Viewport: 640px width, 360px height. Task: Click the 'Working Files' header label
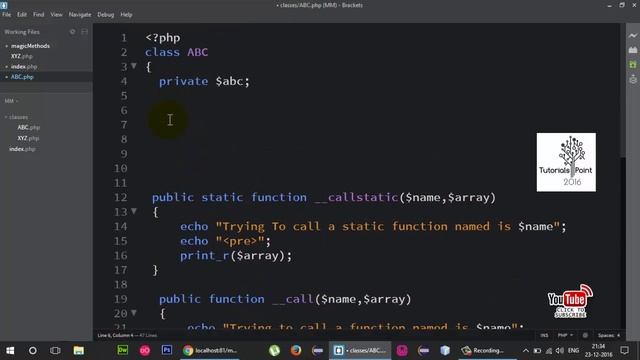pyautogui.click(x=22, y=32)
